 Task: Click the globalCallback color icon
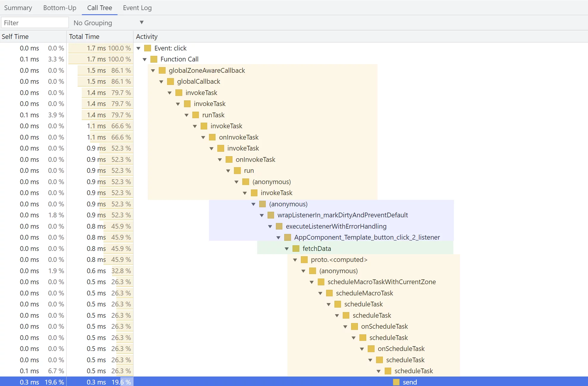[x=170, y=81]
